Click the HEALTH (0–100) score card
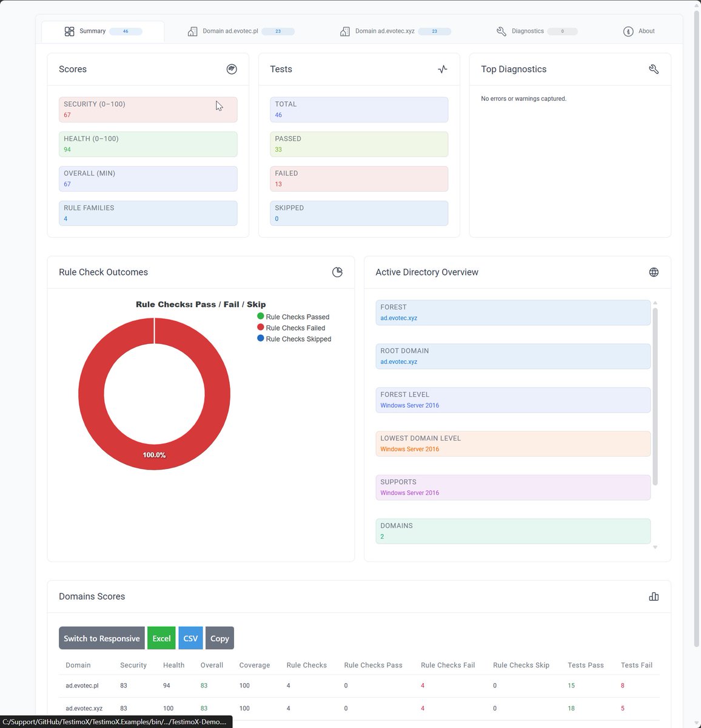Screen dimensions: 701x728 click(x=148, y=144)
